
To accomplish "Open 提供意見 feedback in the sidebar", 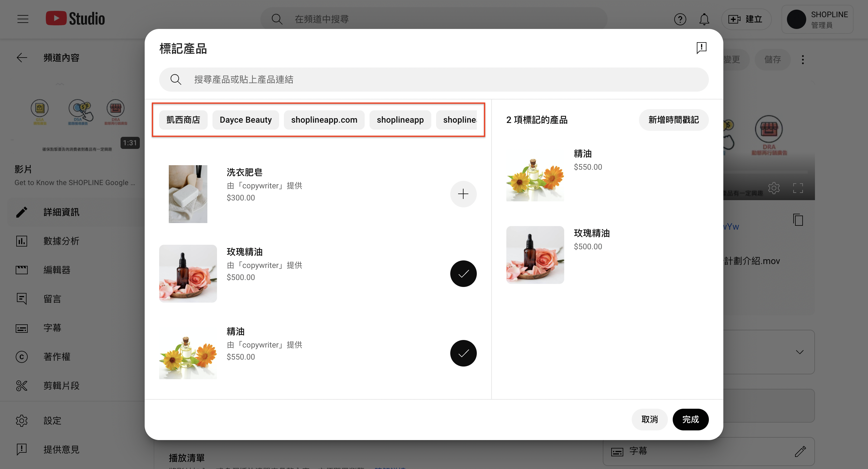I will pos(76,450).
